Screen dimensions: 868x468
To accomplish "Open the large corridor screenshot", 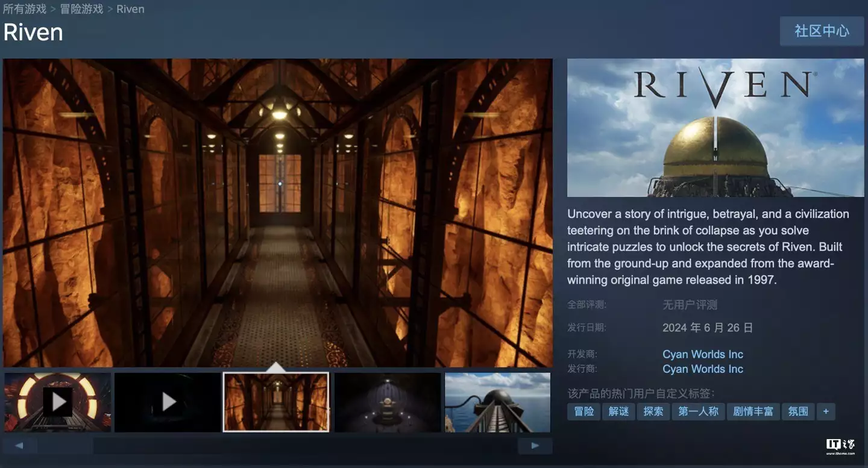I will [278, 213].
